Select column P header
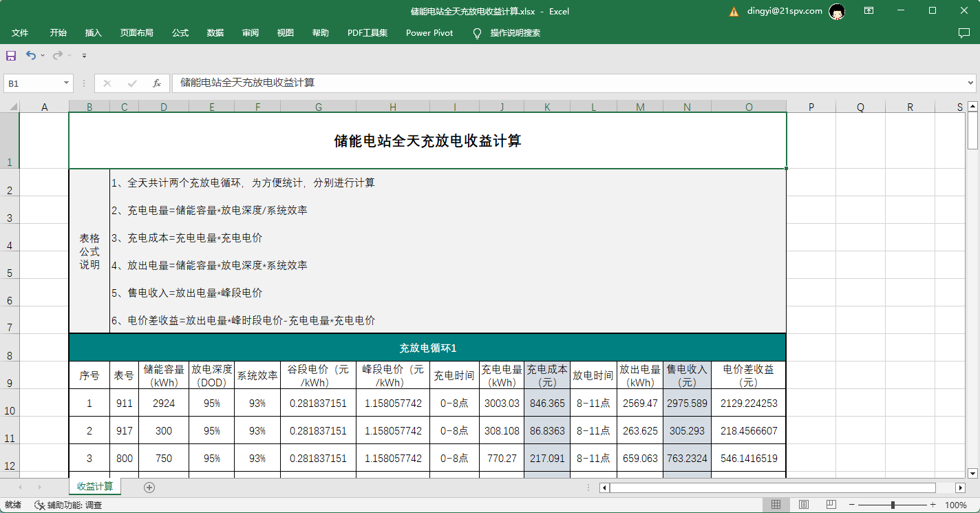 [x=811, y=107]
